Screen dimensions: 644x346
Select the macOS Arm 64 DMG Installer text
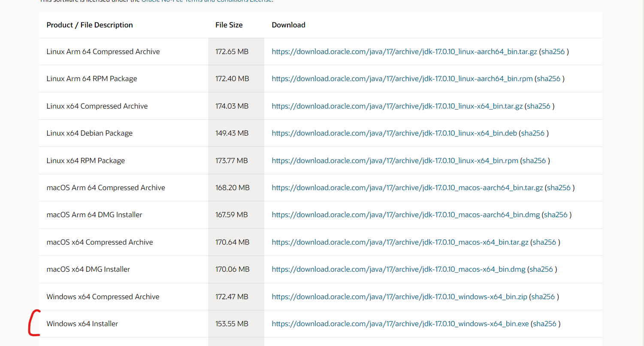pos(94,215)
